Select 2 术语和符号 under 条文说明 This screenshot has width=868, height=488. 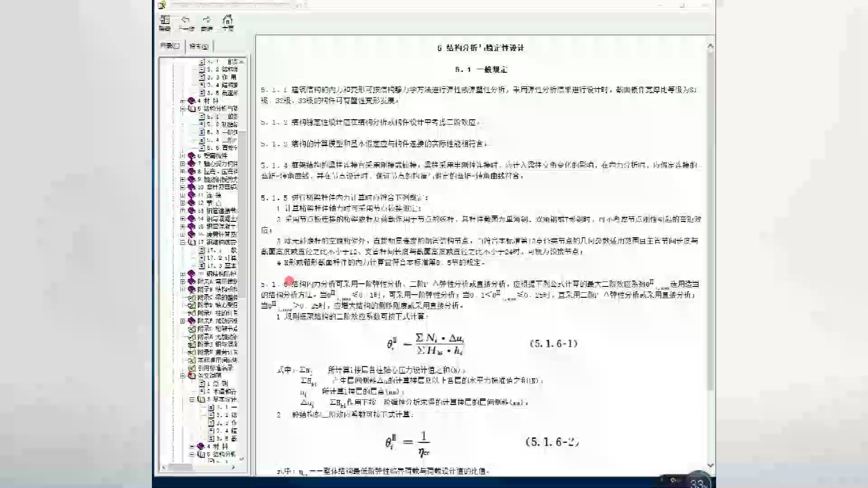[222, 391]
